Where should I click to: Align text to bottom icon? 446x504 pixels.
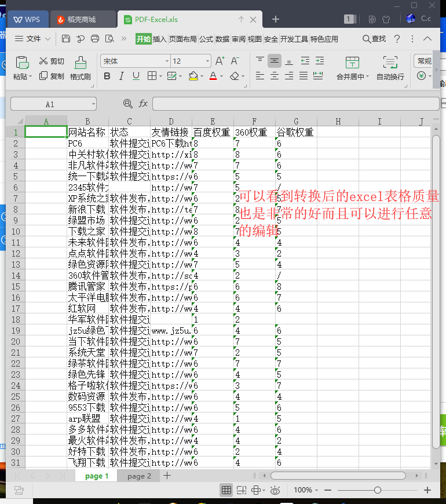click(x=289, y=61)
